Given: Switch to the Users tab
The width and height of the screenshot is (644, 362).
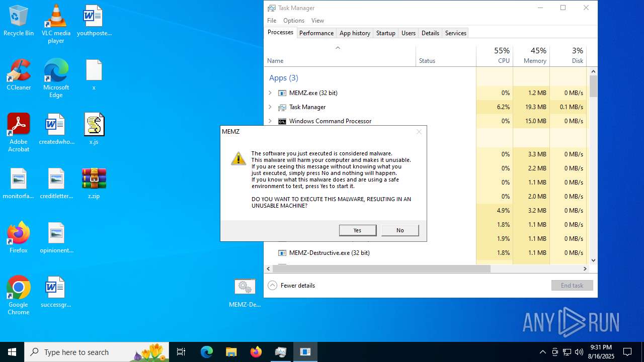Looking at the screenshot, I should click(409, 33).
